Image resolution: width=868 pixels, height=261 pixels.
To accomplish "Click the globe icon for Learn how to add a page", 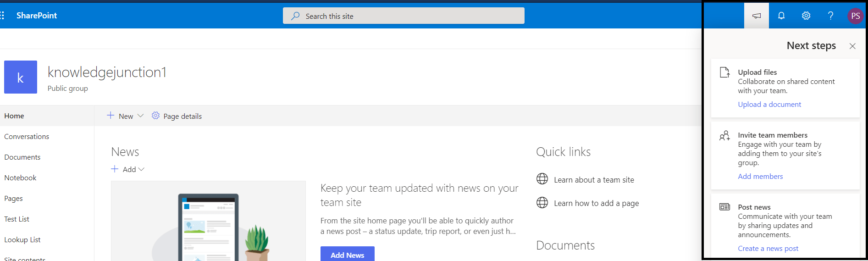I will pos(542,202).
